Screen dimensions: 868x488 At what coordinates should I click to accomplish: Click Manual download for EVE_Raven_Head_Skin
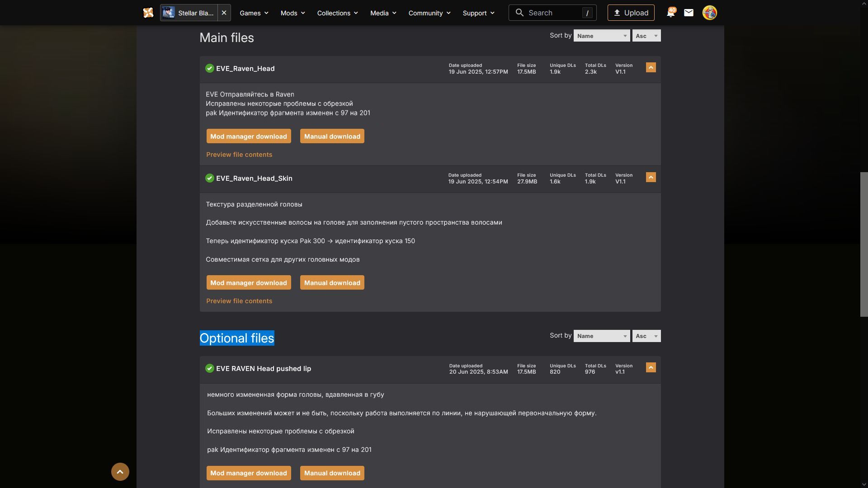click(332, 282)
